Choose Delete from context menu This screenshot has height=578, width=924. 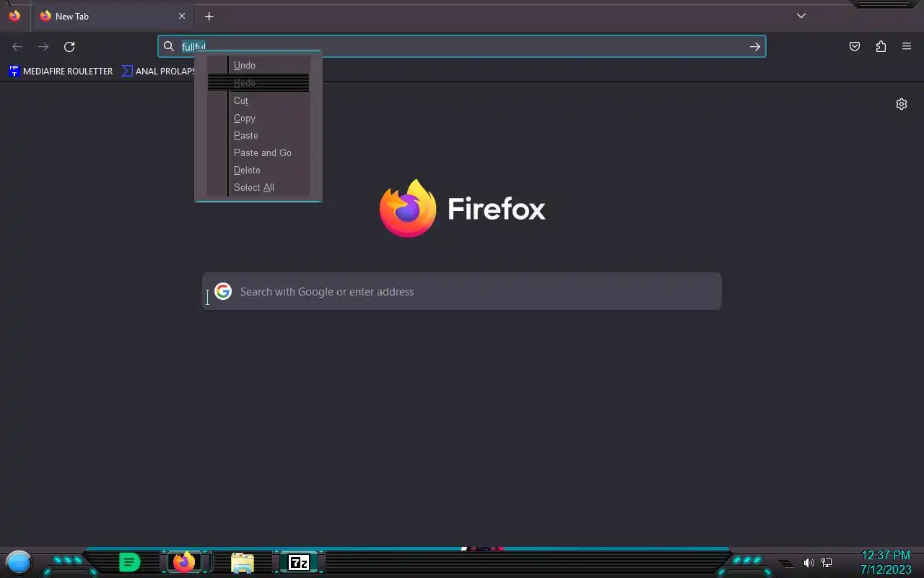click(x=258, y=170)
